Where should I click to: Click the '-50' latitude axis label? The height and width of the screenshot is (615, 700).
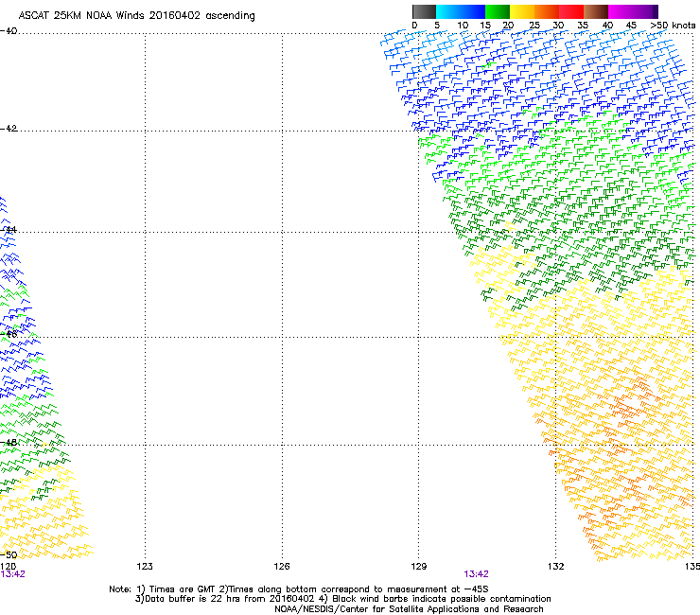[9, 554]
